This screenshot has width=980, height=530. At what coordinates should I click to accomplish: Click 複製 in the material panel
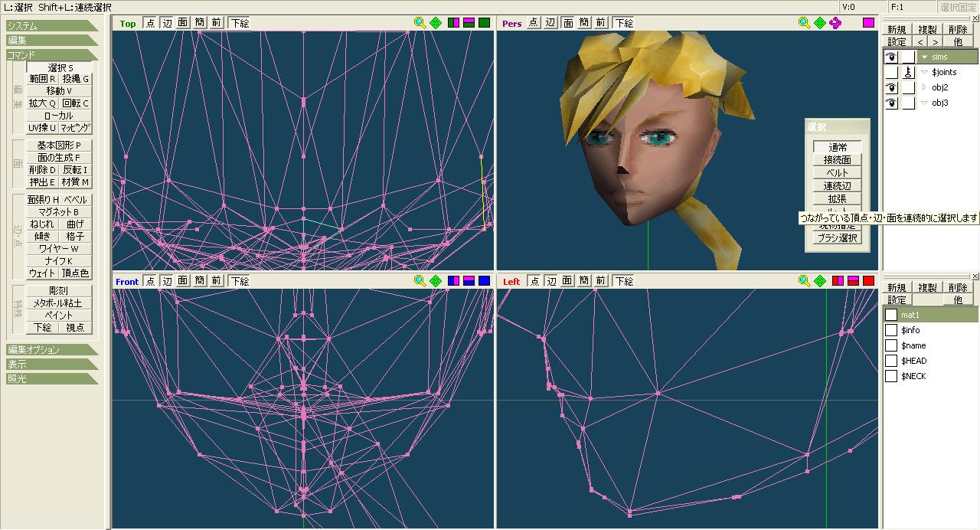928,288
